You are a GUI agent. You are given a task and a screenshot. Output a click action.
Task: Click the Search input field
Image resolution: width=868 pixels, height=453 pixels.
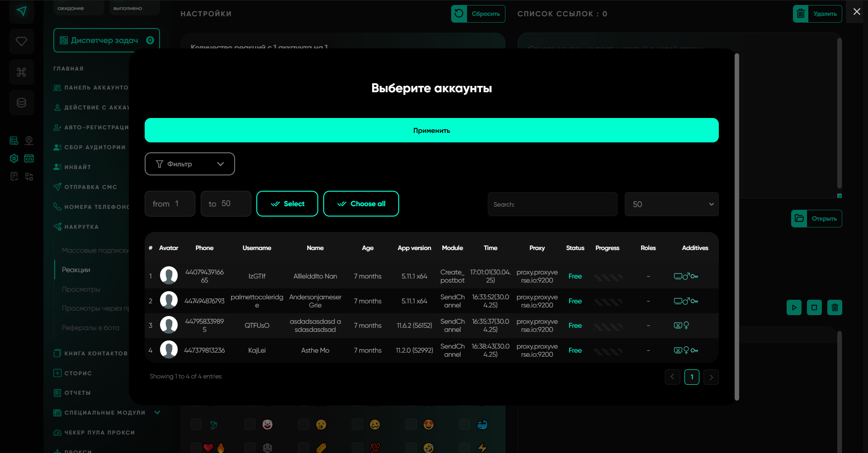[552, 204]
